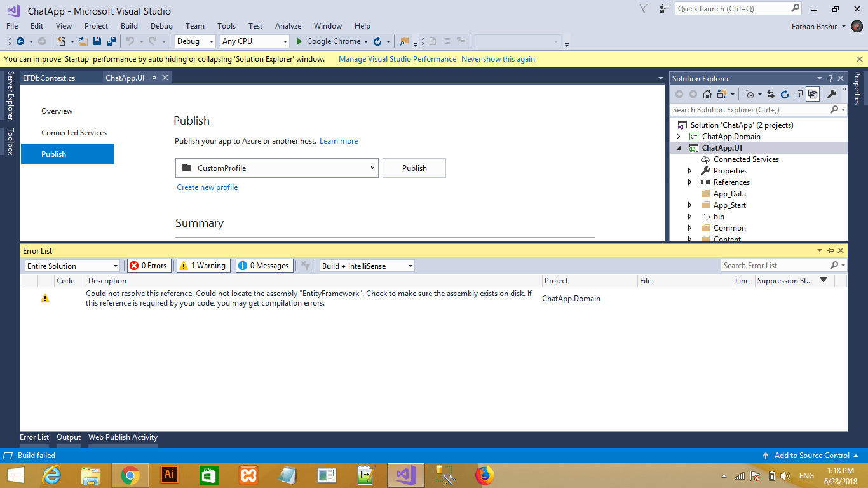Click the Publish button
The height and width of the screenshot is (488, 868).
point(414,168)
